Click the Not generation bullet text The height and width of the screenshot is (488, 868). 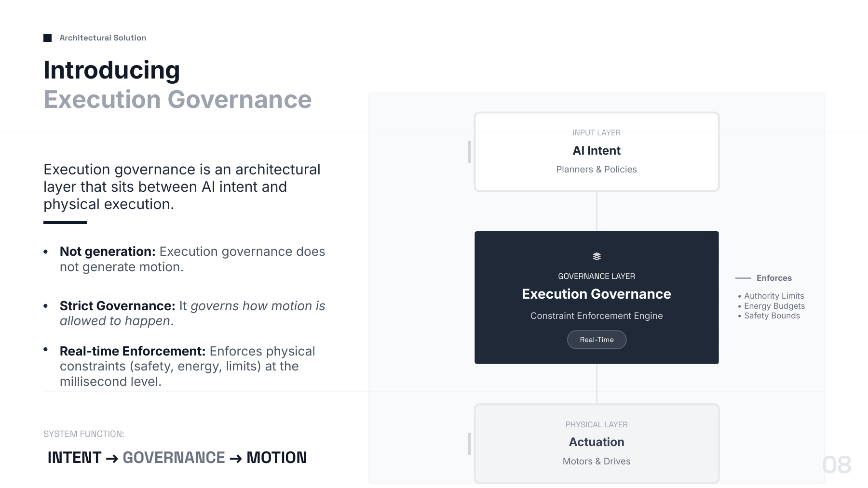tap(192, 259)
